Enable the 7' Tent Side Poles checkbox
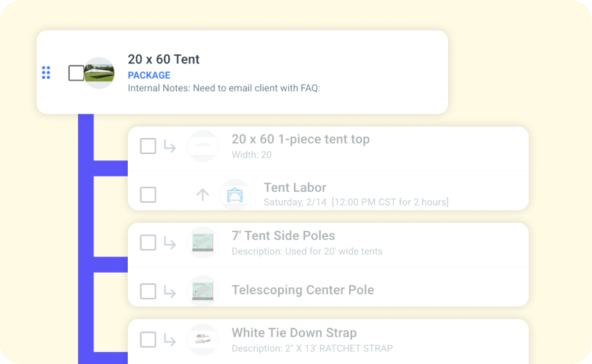Image resolution: width=592 pixels, height=364 pixels. click(x=148, y=243)
